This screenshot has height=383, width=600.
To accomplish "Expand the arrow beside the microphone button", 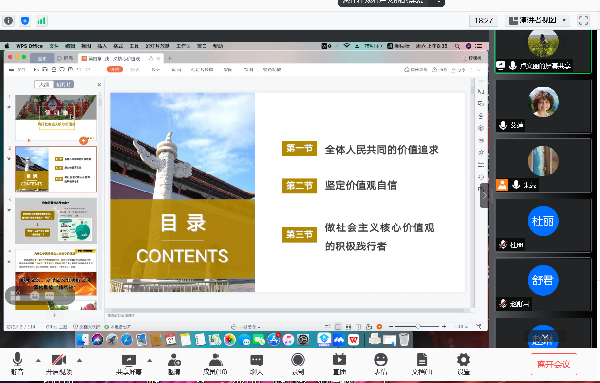I will 38,360.
